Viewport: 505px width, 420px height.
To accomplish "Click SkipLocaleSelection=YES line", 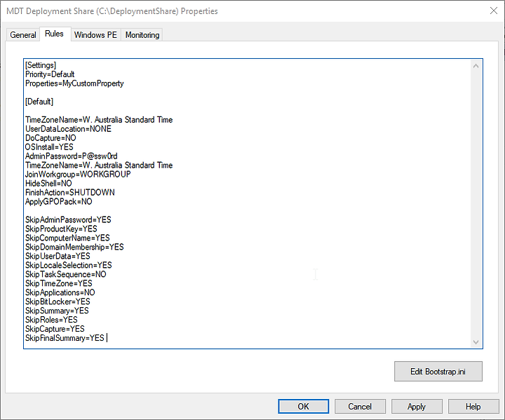I will [69, 266].
